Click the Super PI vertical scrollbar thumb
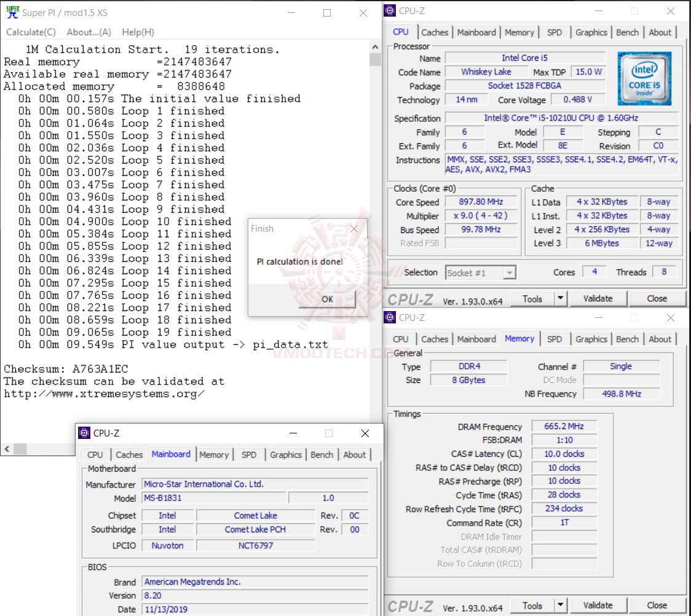 (375, 59)
